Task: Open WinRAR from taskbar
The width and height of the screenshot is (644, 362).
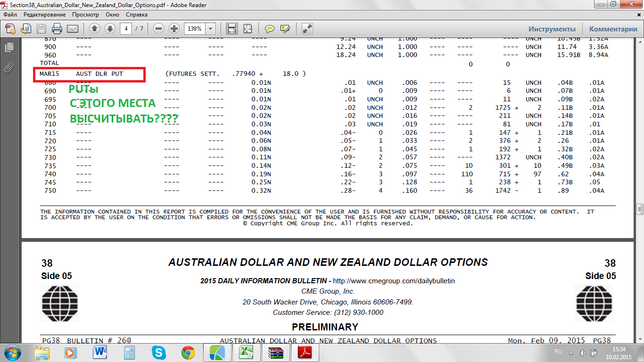Action: (x=275, y=353)
